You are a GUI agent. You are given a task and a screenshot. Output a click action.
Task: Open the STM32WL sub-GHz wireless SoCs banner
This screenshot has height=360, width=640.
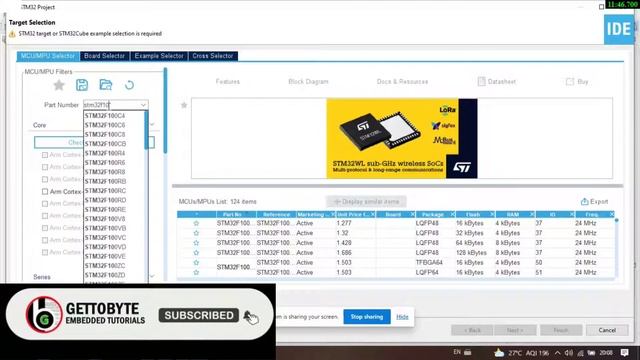pyautogui.click(x=402, y=138)
